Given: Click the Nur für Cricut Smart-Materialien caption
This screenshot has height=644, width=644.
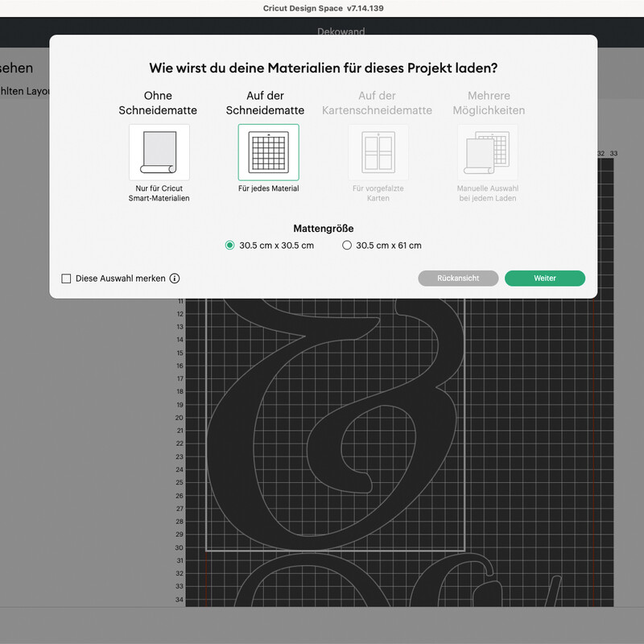Looking at the screenshot, I should (159, 193).
